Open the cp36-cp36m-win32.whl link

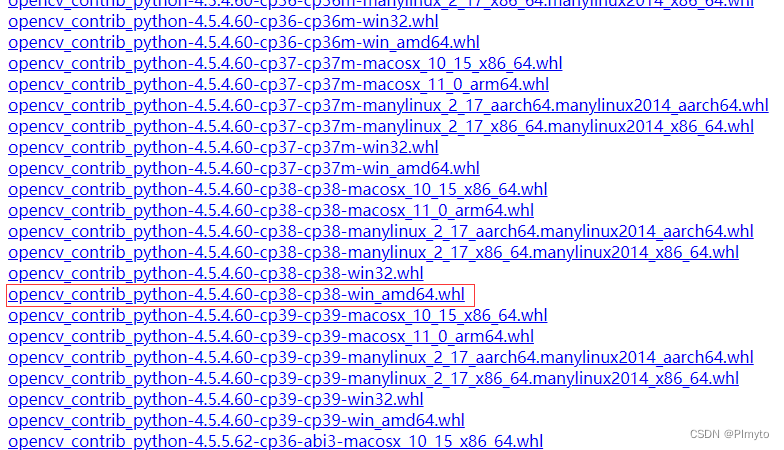pos(223,22)
